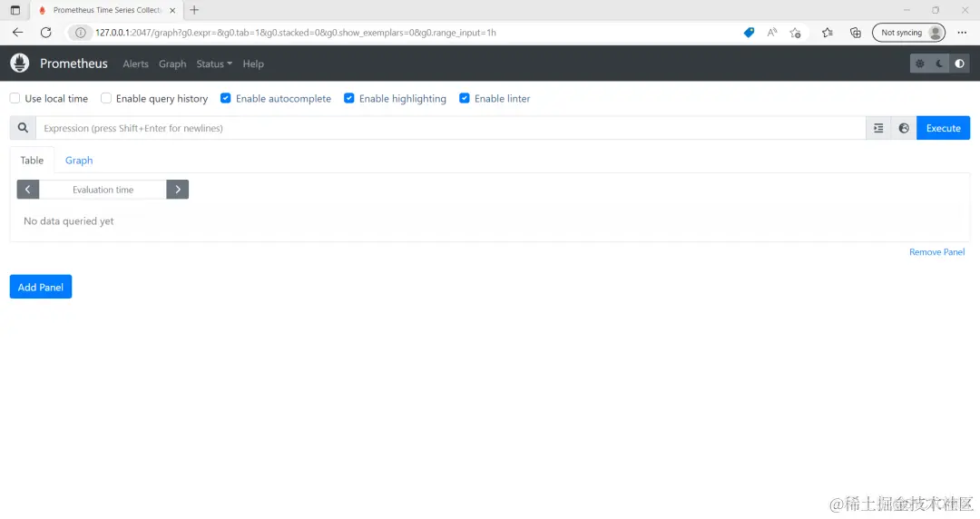Toggle the Use local time checkbox
The image size is (980, 519).
[15, 98]
